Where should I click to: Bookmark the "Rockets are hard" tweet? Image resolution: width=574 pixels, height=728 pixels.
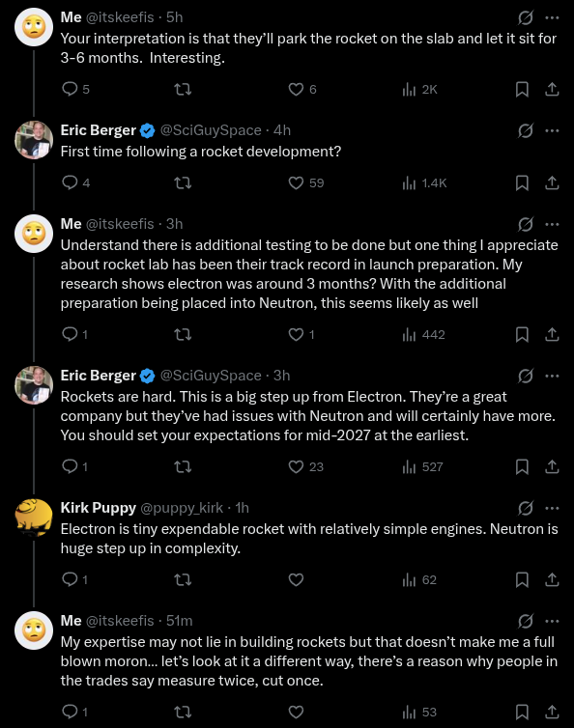(522, 466)
